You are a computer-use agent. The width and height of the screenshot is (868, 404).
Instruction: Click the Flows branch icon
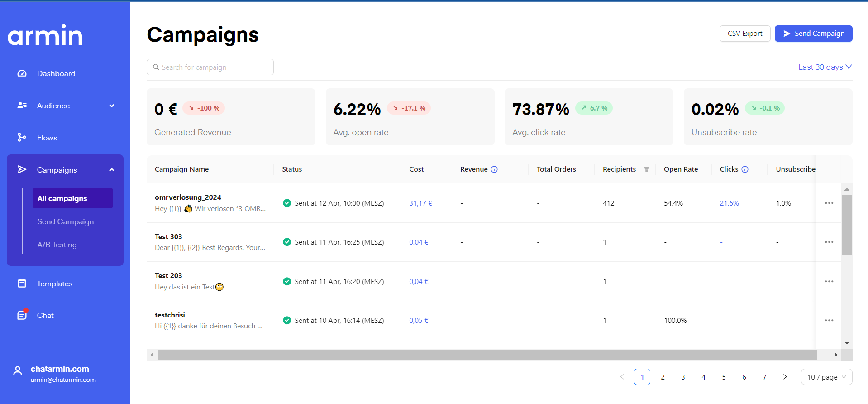tap(21, 138)
